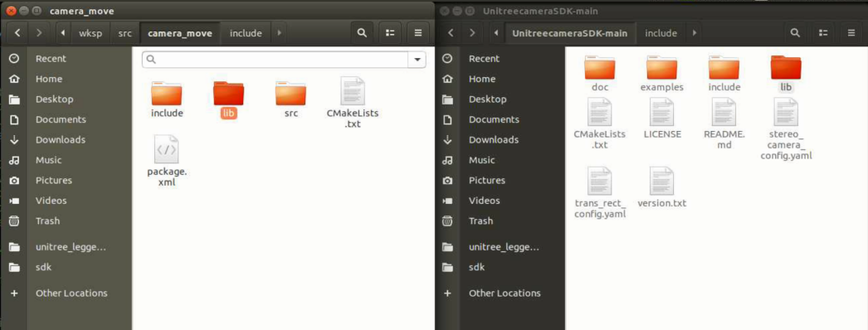Open sdk bookmark in camera_move sidebar
868x330 pixels.
66,267
